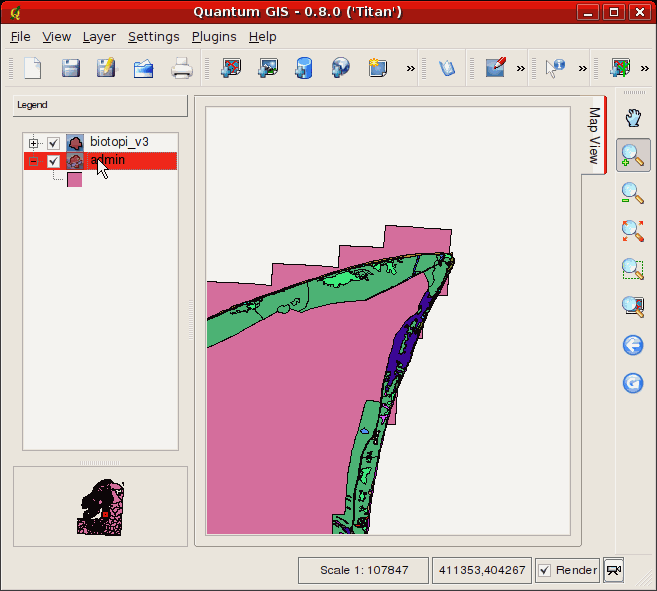Select the Identify Features tool
Viewport: 657px width, 591px height.
[555, 68]
